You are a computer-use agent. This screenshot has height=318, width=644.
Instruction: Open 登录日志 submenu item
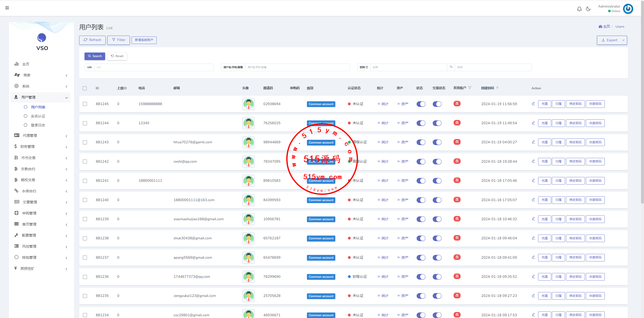point(38,125)
